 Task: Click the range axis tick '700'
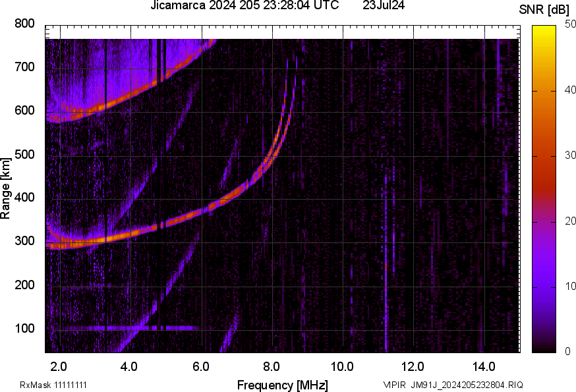(x=24, y=67)
